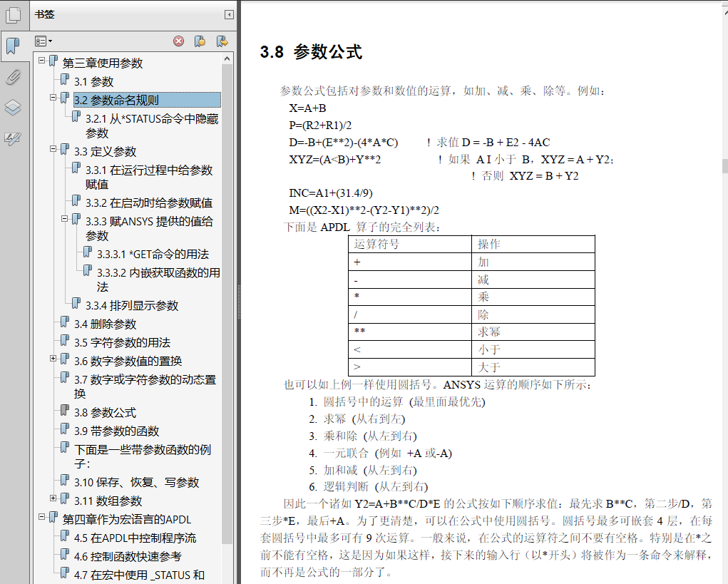Screen dimensions: 728x584
Task: Open the Layers panel
Action: (12, 108)
